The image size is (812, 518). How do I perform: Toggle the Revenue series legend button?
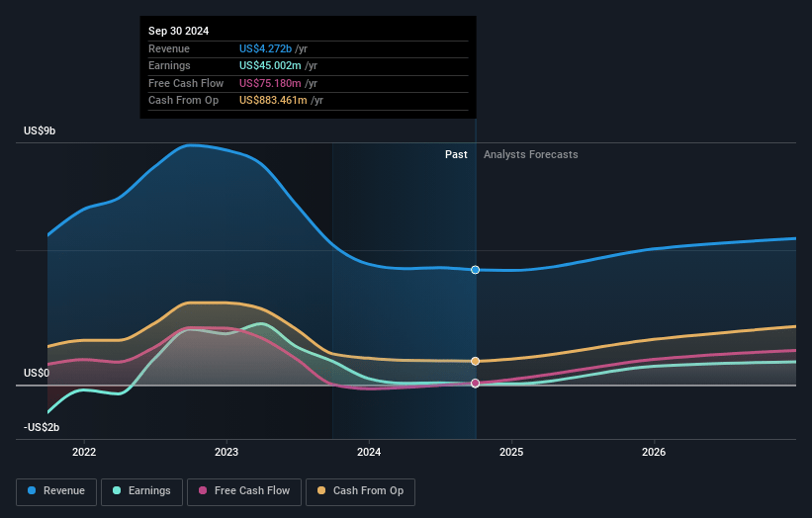[56, 491]
